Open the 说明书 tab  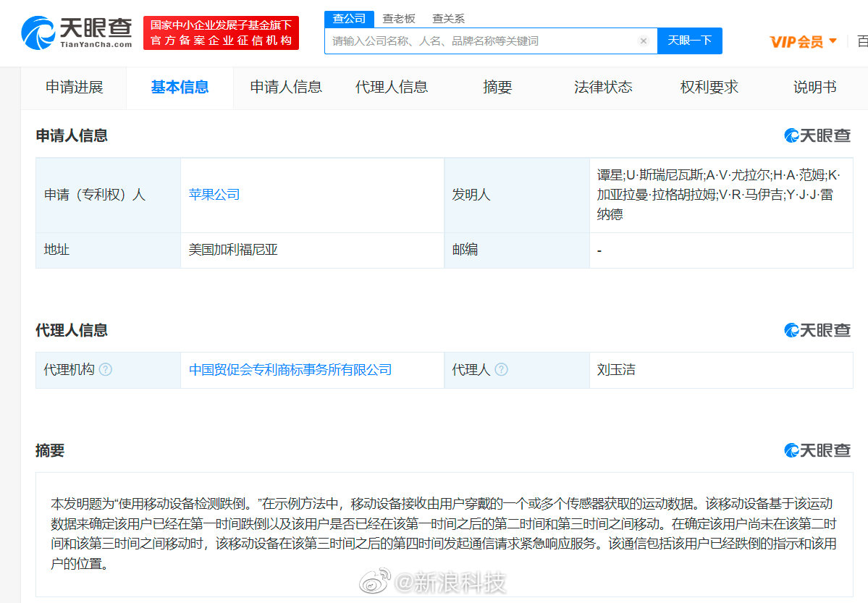814,88
